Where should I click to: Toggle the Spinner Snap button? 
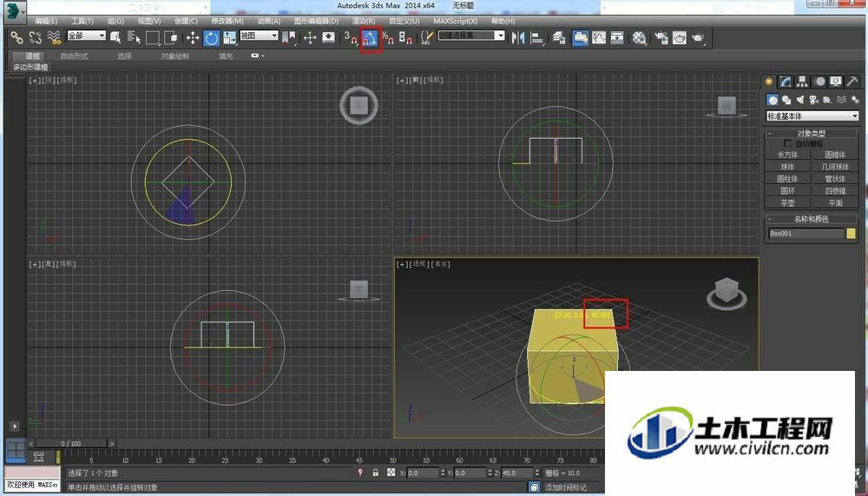coord(405,37)
